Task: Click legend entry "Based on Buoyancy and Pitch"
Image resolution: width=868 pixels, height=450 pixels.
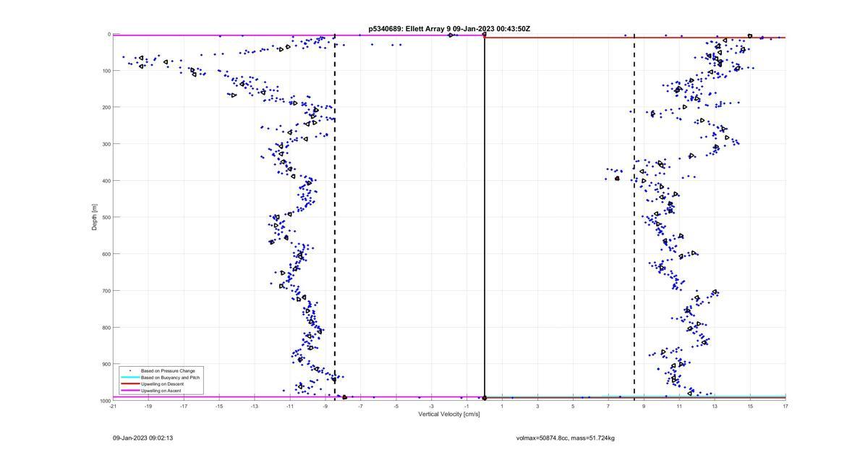Action: [170, 378]
